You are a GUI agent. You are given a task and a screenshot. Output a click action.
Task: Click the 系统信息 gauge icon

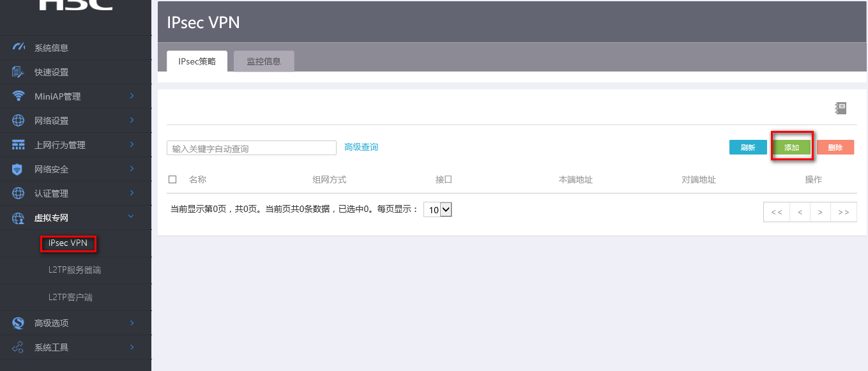coord(19,47)
